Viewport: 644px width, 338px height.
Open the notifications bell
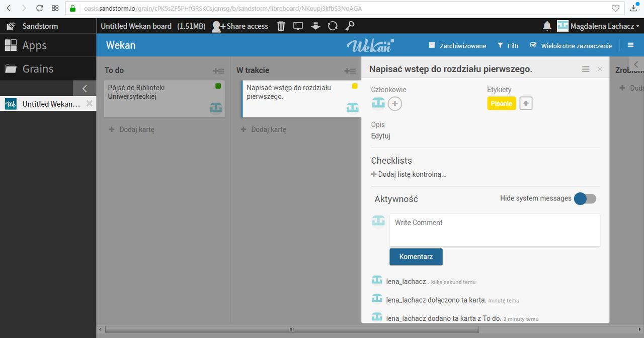pos(547,26)
